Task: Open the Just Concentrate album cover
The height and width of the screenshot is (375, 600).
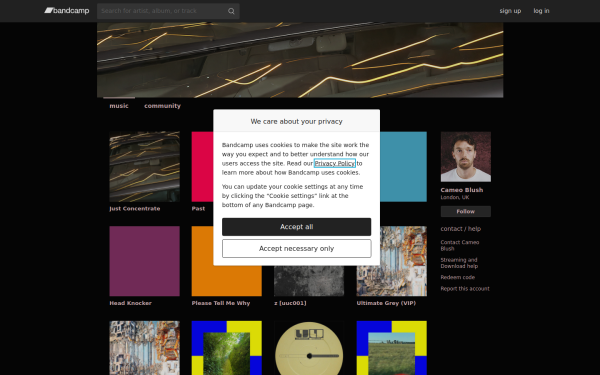Action: pyautogui.click(x=144, y=166)
